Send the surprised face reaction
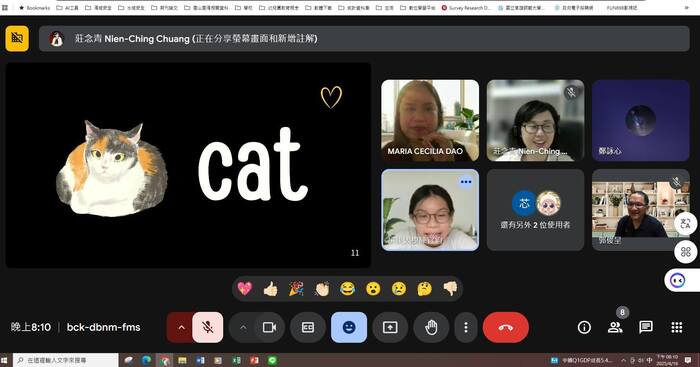 point(373,289)
